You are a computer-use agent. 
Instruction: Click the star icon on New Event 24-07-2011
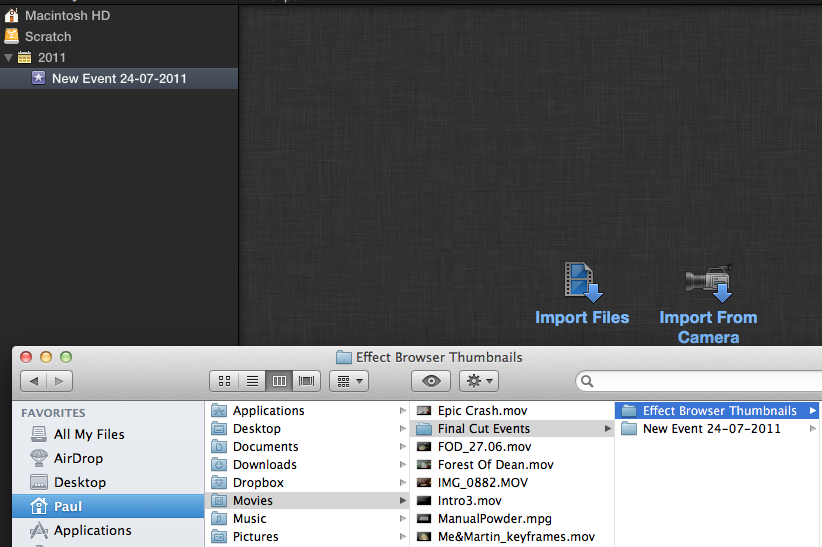point(38,78)
